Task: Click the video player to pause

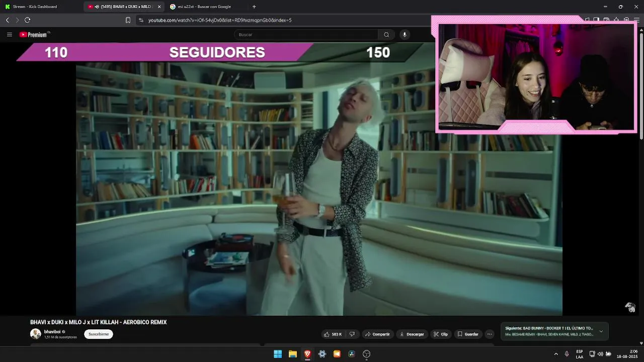Action: click(319, 189)
